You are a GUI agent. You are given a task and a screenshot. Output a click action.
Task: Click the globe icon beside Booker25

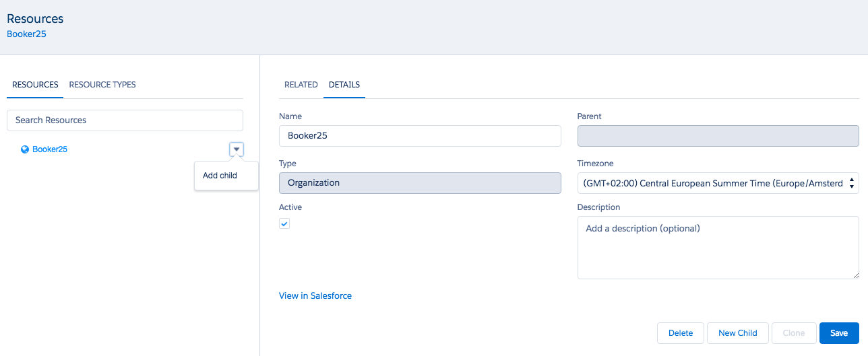[x=25, y=149]
